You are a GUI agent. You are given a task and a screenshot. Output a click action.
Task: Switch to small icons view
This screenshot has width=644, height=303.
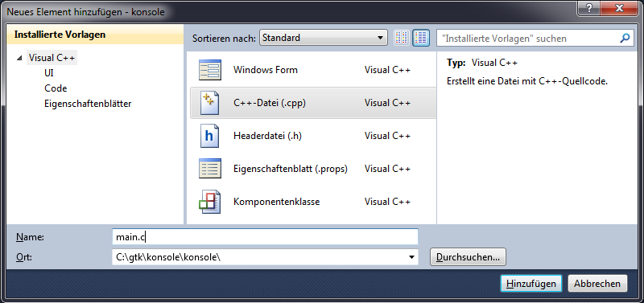click(402, 38)
